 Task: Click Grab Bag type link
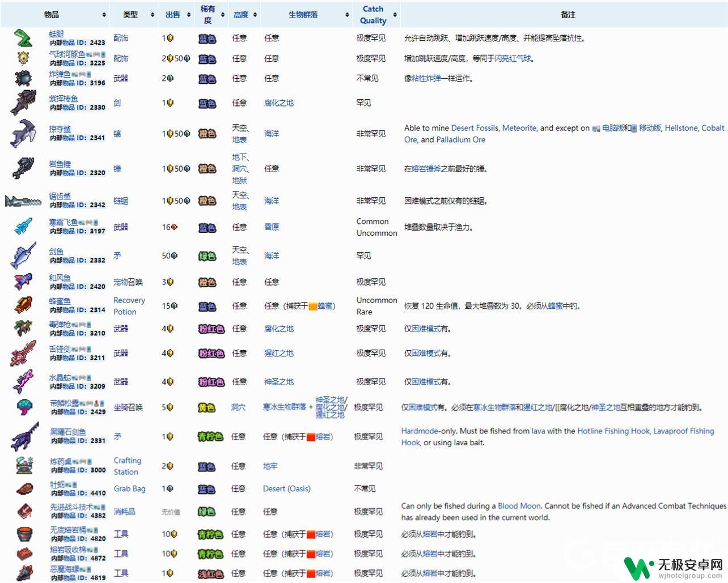point(129,488)
